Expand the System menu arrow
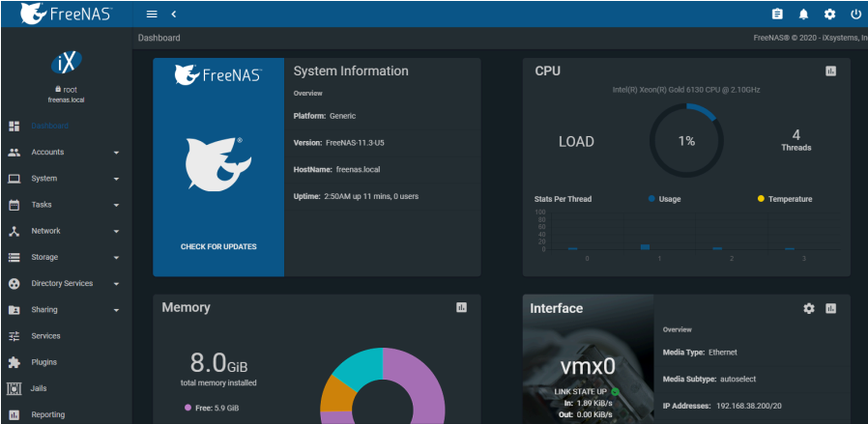This screenshot has height=424, width=868. click(116, 179)
